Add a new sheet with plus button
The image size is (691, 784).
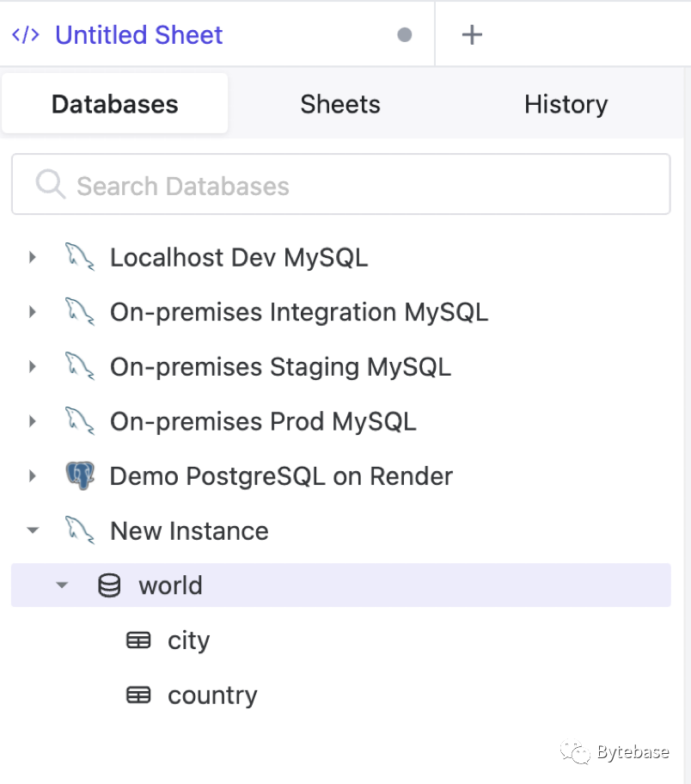tap(472, 34)
